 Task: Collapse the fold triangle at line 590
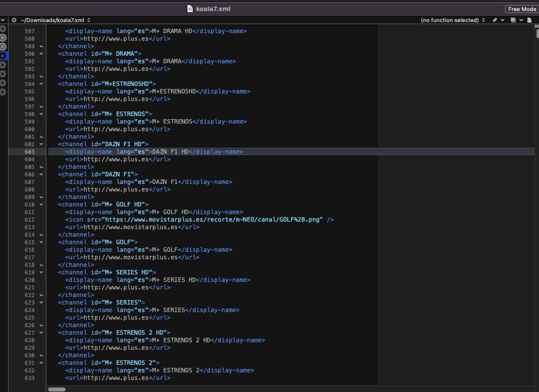41,54
